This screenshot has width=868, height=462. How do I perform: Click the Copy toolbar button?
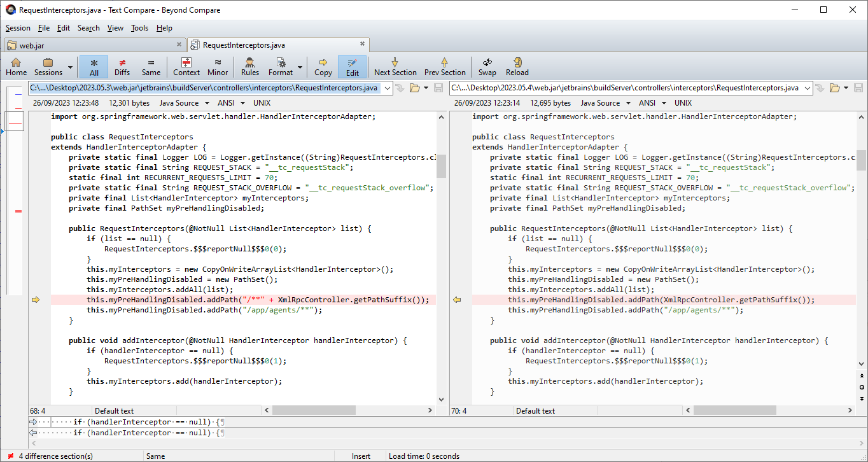[323, 67]
